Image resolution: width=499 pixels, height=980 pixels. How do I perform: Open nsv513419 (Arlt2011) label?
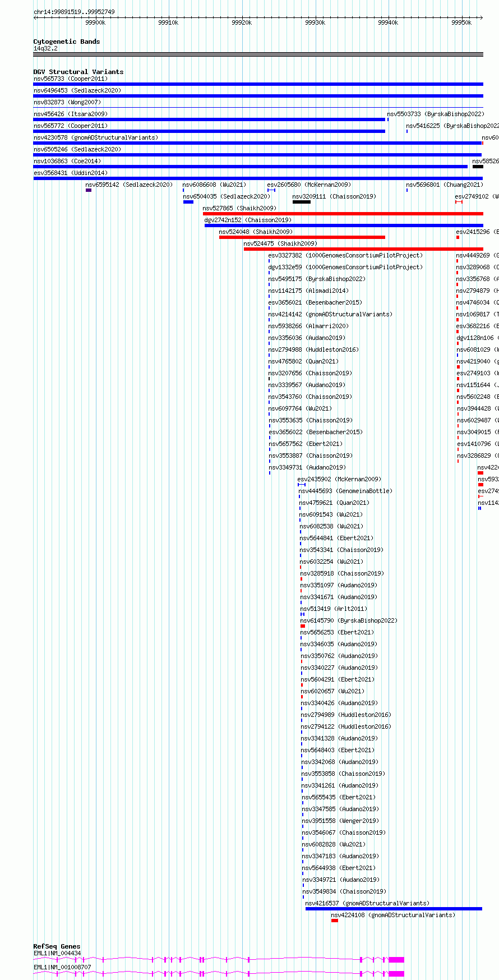(334, 609)
